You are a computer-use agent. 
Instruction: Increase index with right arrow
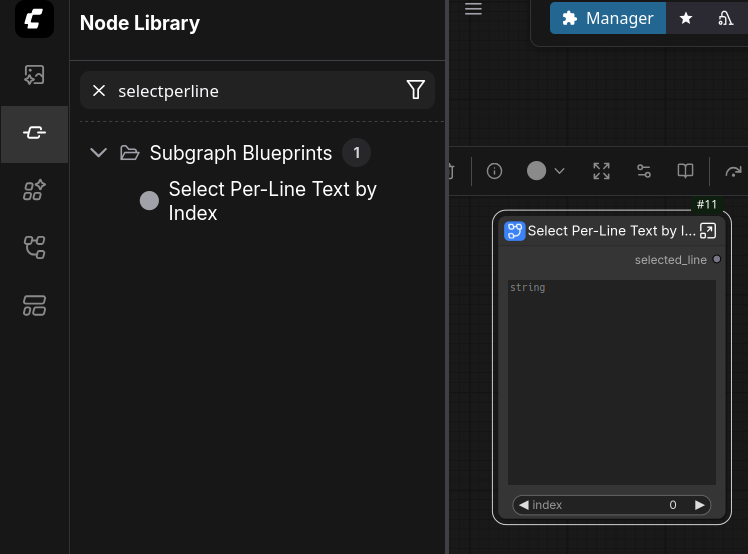(x=699, y=505)
